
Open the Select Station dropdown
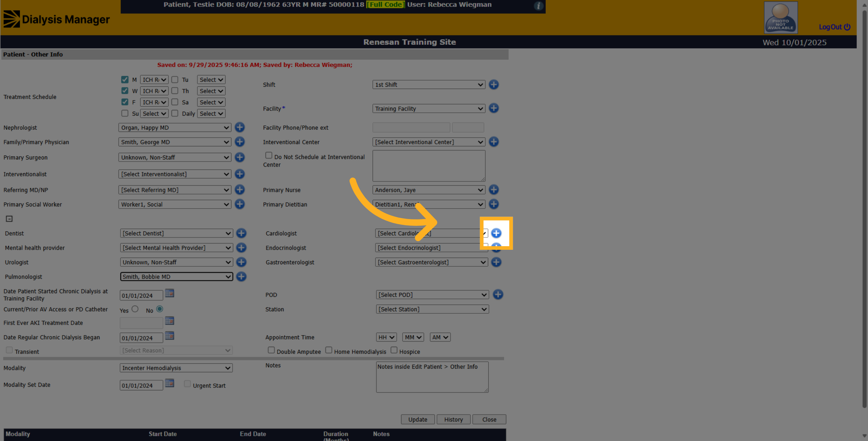(433, 309)
